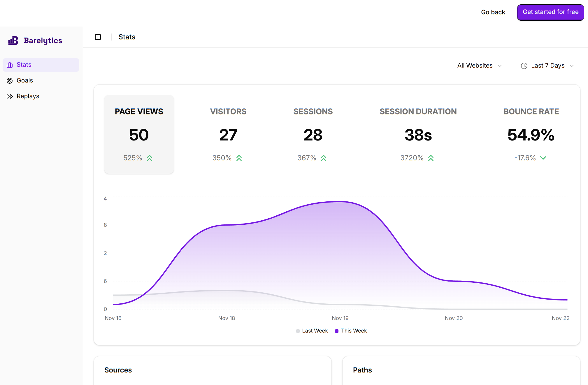
Task: Click the Goals target icon
Action: click(x=10, y=81)
